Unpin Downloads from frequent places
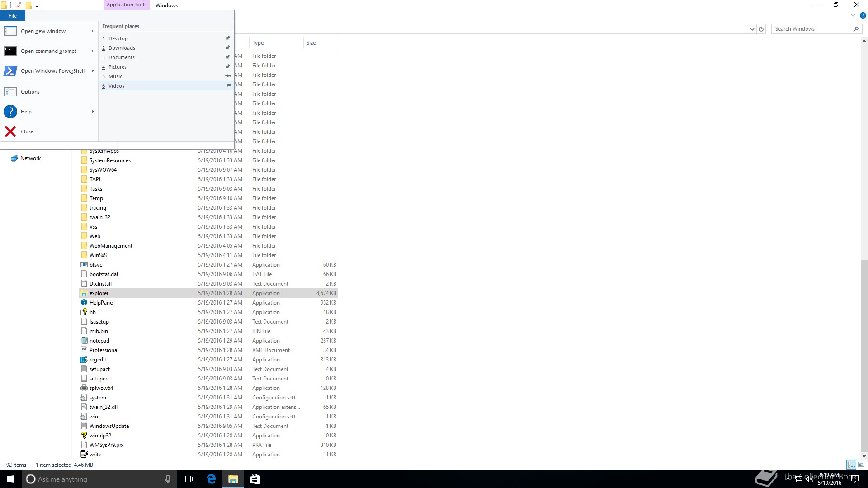The height and width of the screenshot is (488, 868). 228,48
